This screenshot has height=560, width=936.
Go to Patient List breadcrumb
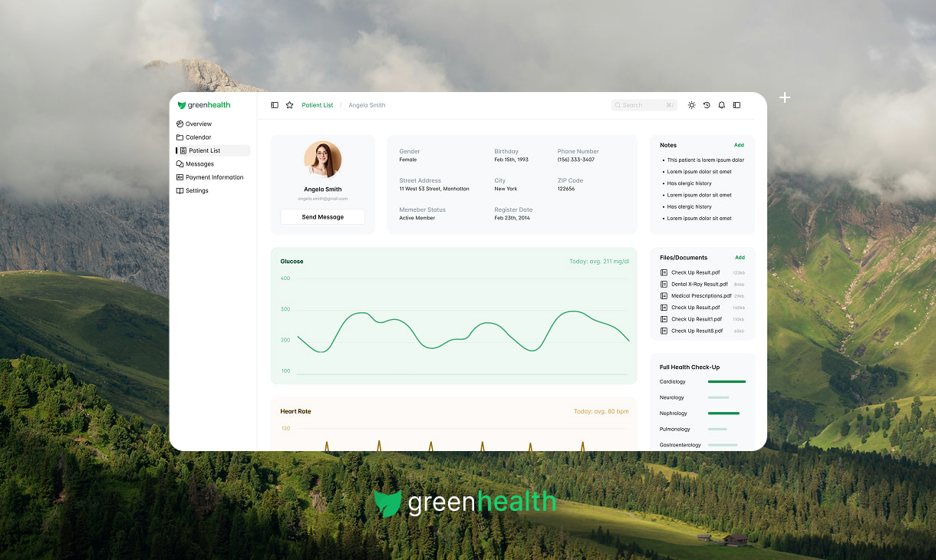click(x=318, y=105)
